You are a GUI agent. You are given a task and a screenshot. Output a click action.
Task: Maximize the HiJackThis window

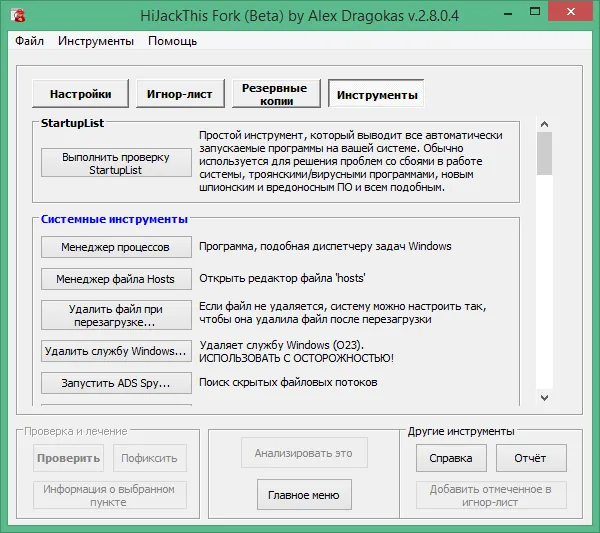coord(535,12)
